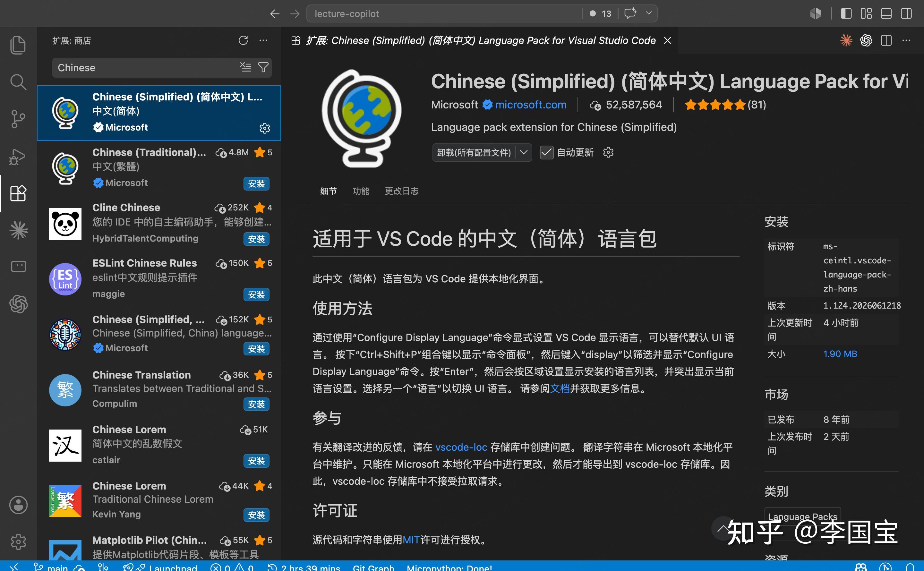Switch to the 功能 tab
Screen dimensions: 924x571
tap(361, 191)
